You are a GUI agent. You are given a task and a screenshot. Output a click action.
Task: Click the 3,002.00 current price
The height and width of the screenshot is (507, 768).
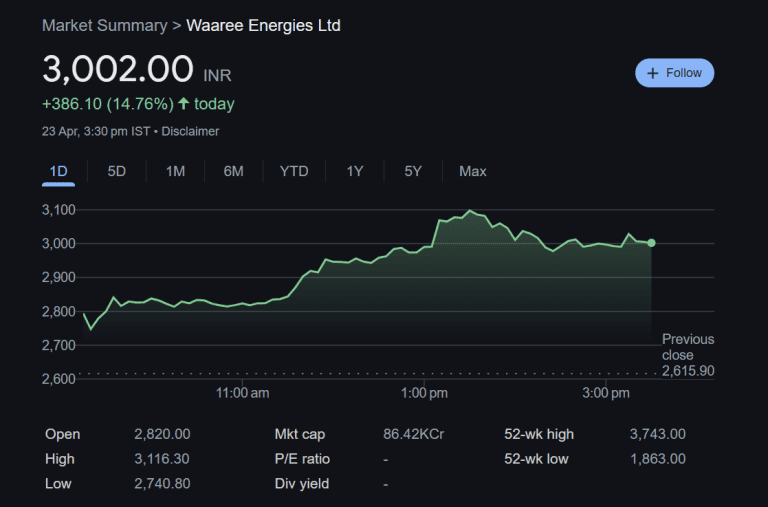tap(118, 69)
